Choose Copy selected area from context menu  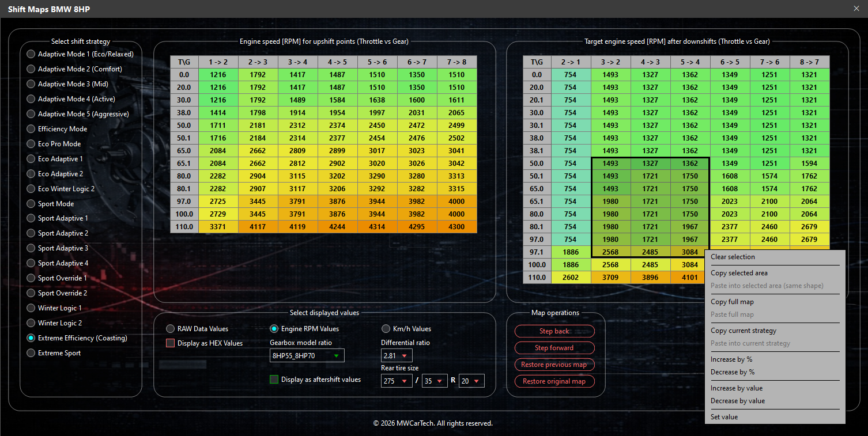coord(740,272)
